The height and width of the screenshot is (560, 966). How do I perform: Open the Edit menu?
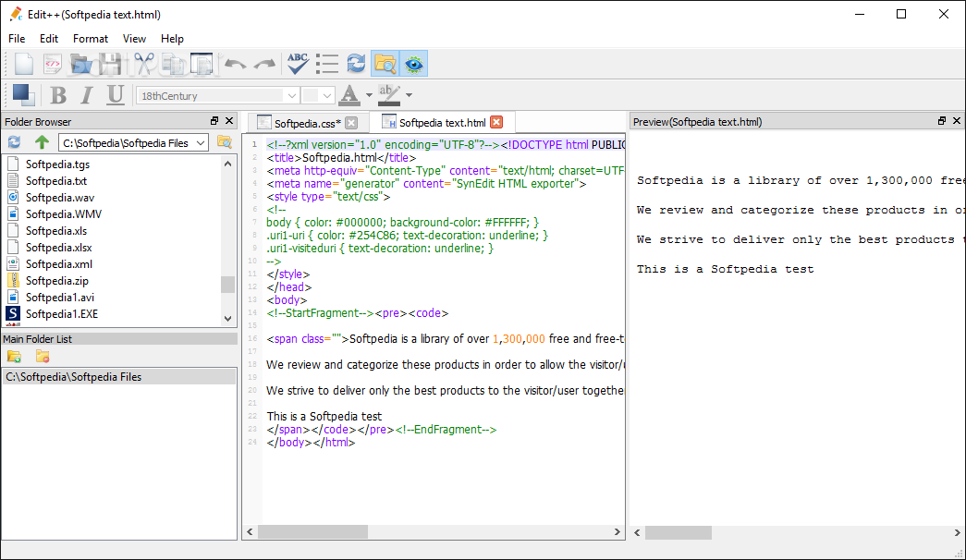pos(49,38)
